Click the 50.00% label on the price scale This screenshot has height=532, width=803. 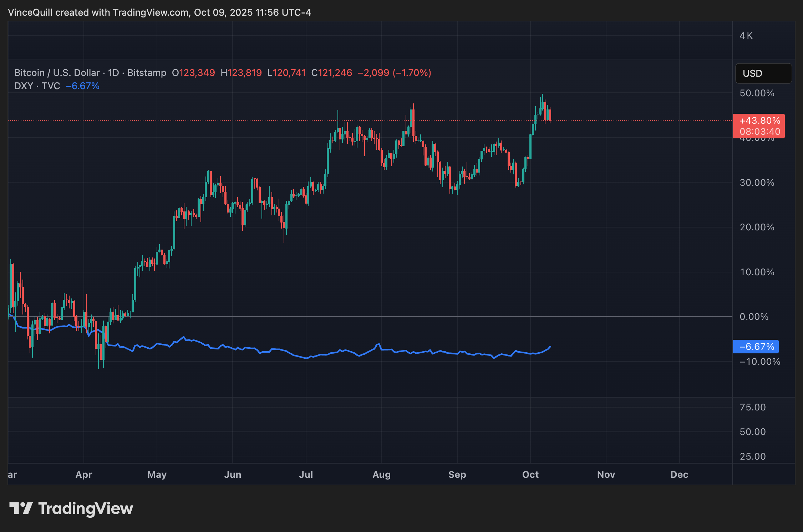click(x=757, y=93)
